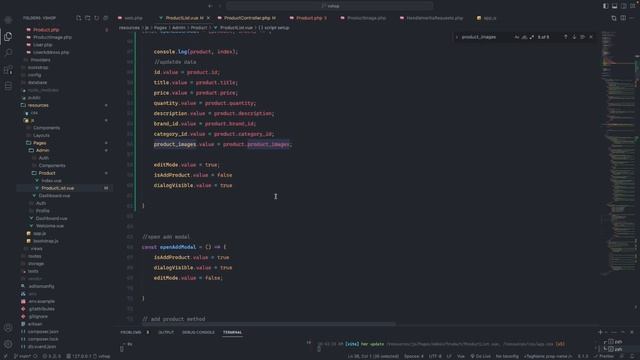Switch to ProductImage.php tab

(x=363, y=18)
